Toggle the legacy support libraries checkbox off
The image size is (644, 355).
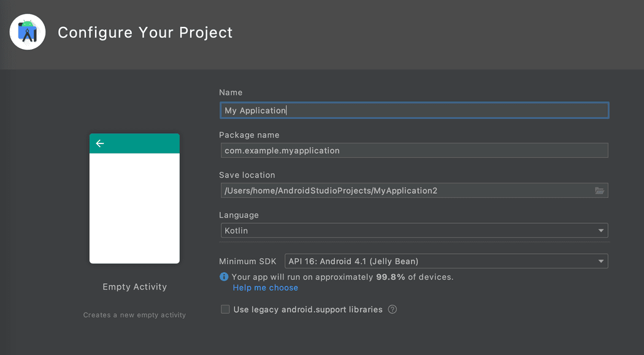click(225, 310)
